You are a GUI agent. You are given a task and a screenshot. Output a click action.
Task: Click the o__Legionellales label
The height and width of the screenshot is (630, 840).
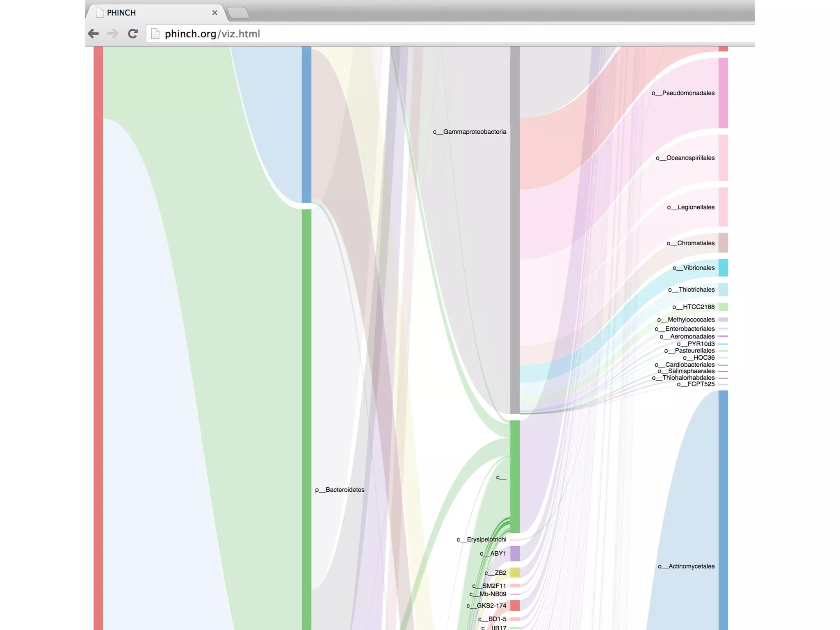click(691, 207)
